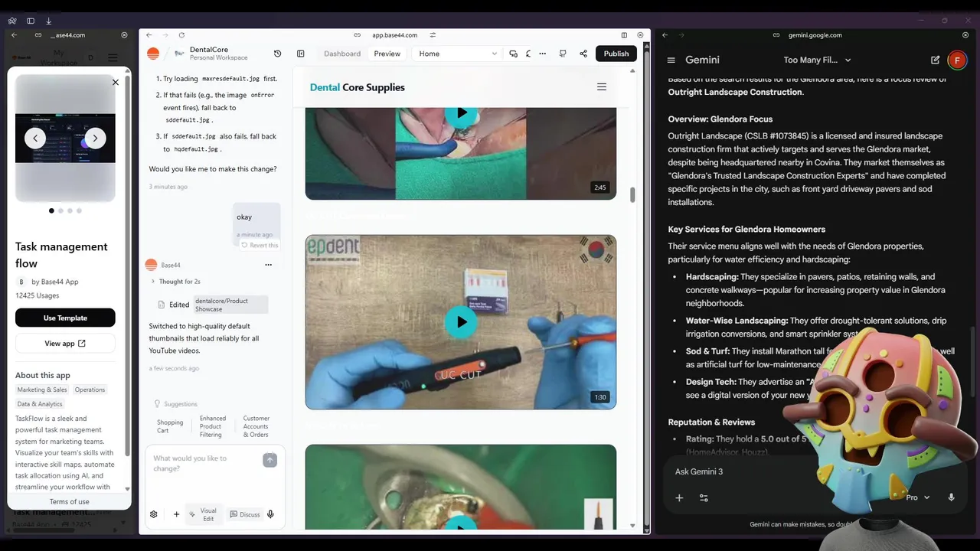Screen dimensions: 980x551
Task: Open the three-dots more menu in Base44 toolbar
Action: pos(542,54)
